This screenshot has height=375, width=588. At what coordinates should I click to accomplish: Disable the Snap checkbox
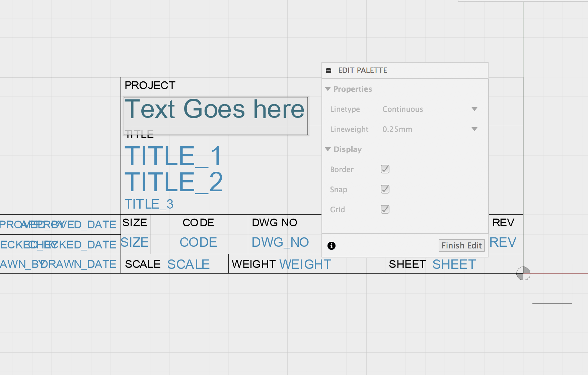[385, 189]
